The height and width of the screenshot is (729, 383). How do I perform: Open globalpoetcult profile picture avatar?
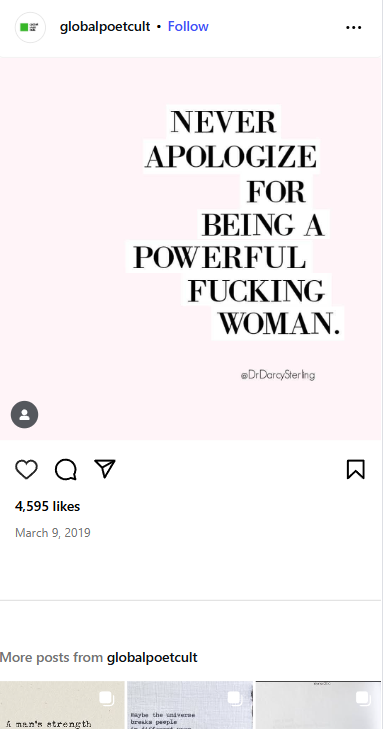click(x=30, y=27)
